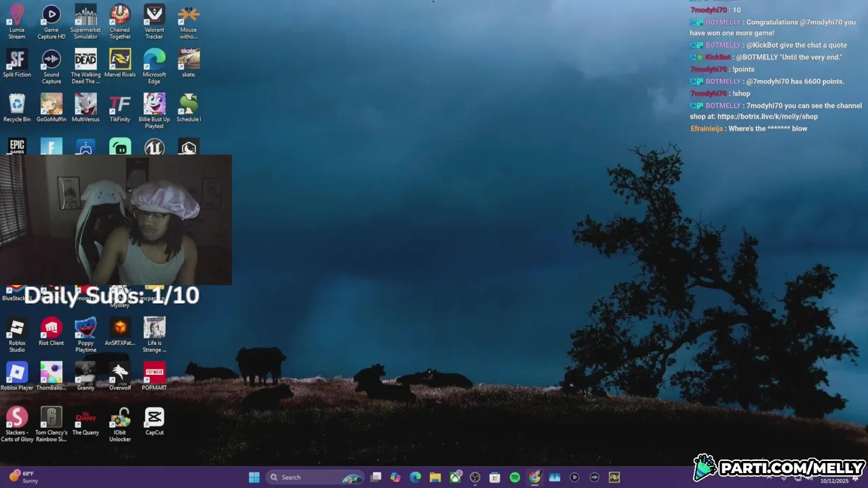
Task: Open the GoGoMuffin desktop shortcut
Action: 52,108
